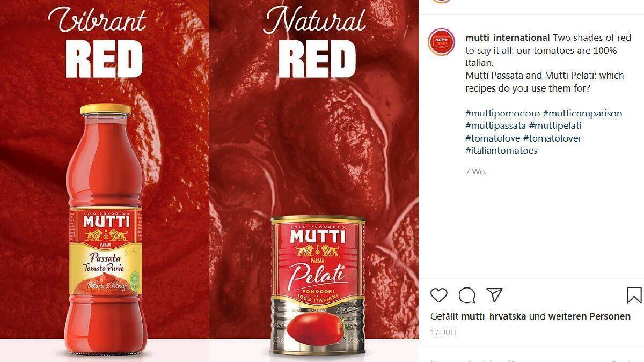Open the Mutti profile avatar
This screenshot has width=644, height=362.
point(441,42)
